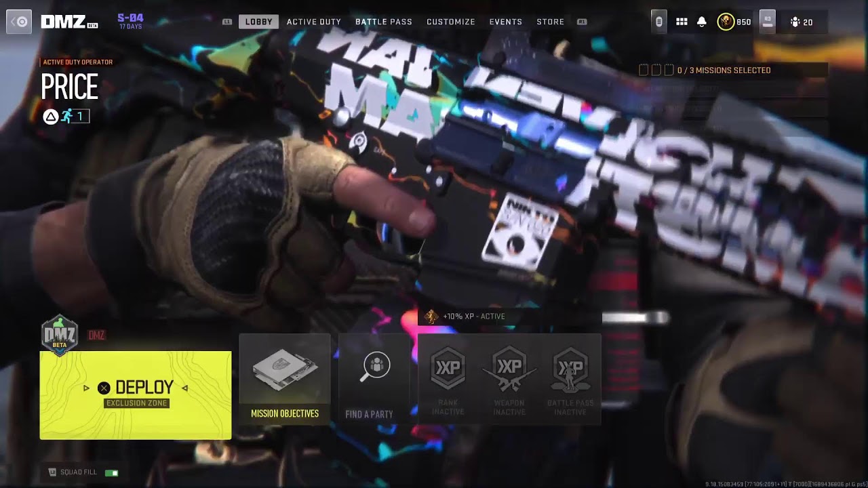Open Find A Party tile
Viewport: 868px width, 488px height.
coord(374,379)
